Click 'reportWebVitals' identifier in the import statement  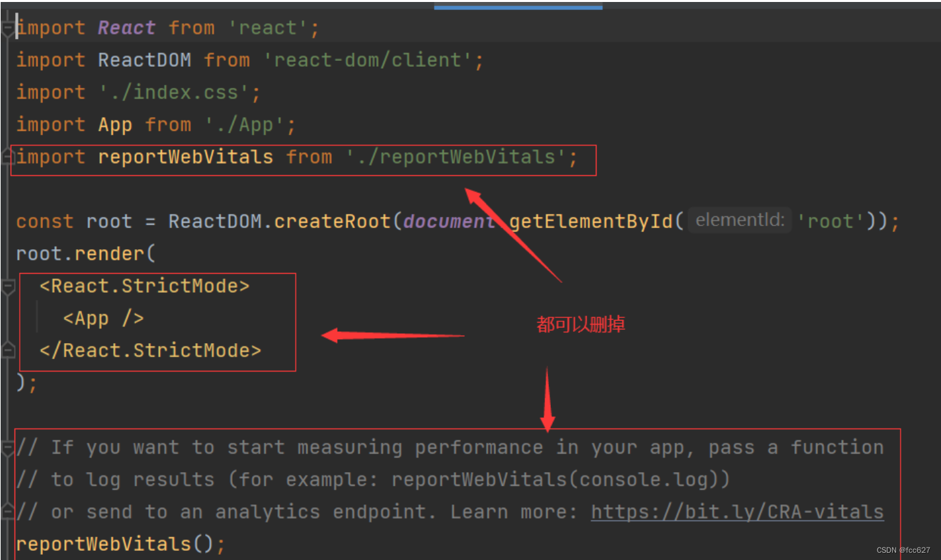tap(185, 157)
